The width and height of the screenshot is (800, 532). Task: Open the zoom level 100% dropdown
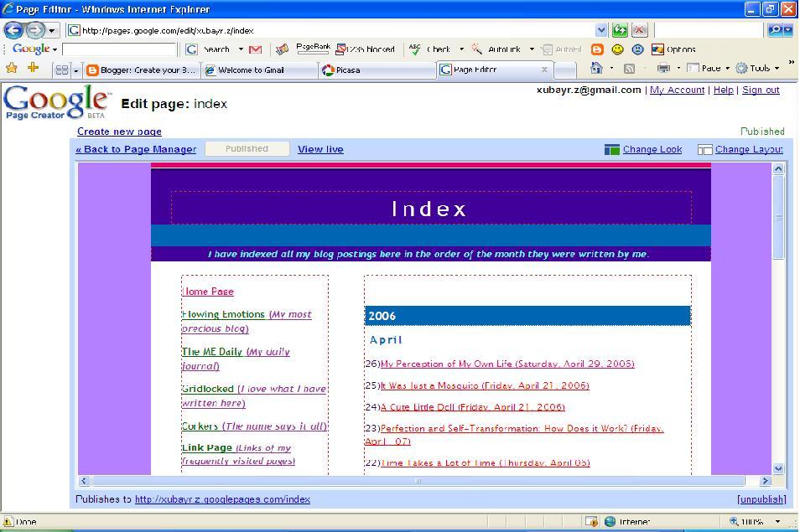pyautogui.click(x=777, y=521)
